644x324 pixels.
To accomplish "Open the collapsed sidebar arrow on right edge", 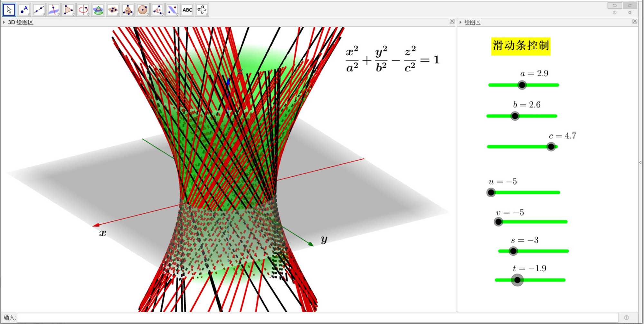I will coord(640,162).
